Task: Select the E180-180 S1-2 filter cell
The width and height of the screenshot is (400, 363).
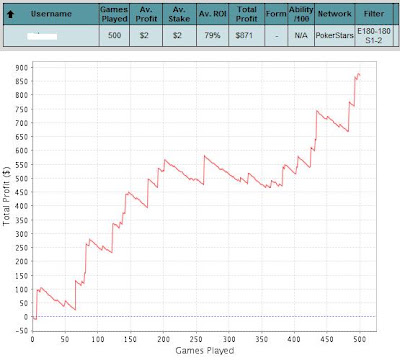Action: 374,36
